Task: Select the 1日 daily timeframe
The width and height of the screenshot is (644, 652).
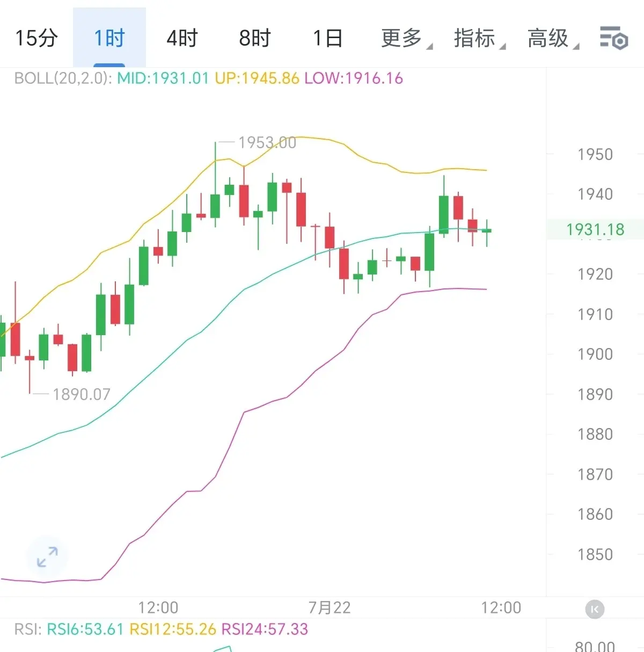Action: pyautogui.click(x=327, y=38)
